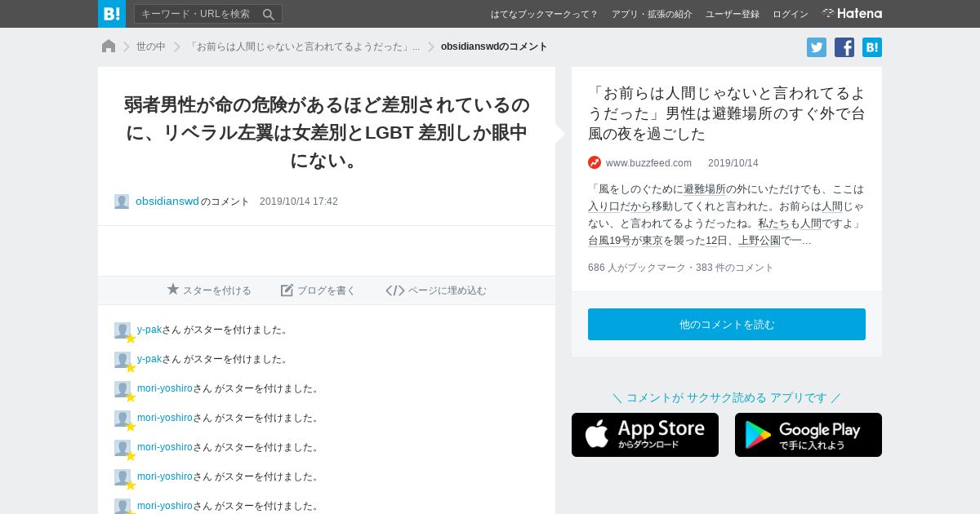Open the BuzzFeed article title link
Image resolution: width=980 pixels, height=514 pixels.
(726, 113)
